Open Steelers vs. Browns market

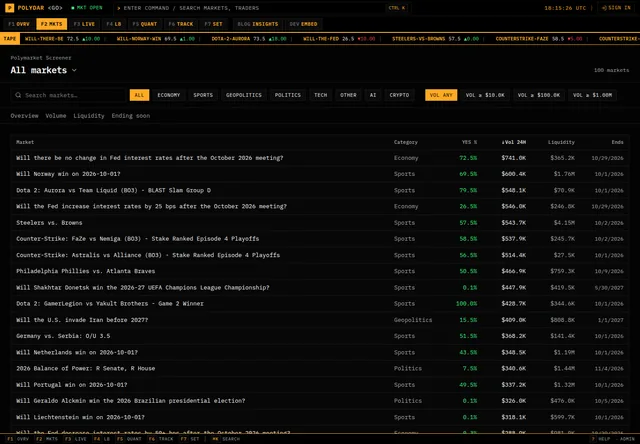click(320, 223)
